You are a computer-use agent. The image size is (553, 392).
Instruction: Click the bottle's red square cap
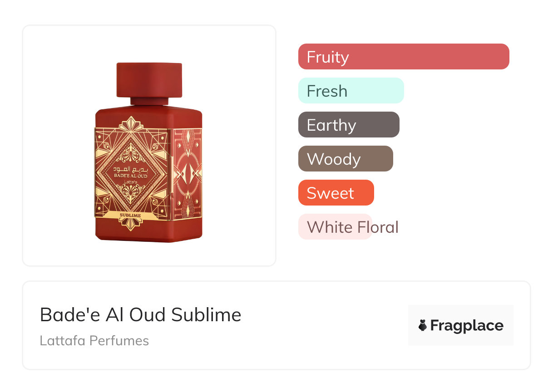click(x=149, y=79)
